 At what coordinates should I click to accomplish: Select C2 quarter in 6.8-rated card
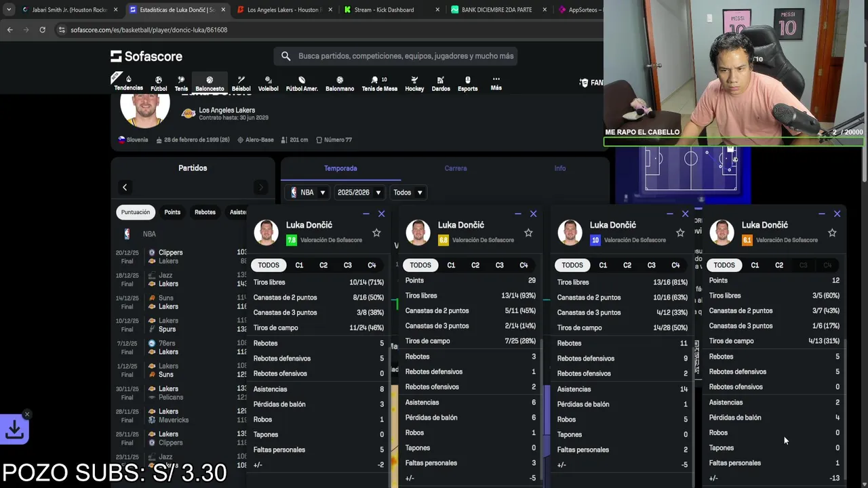coord(475,265)
